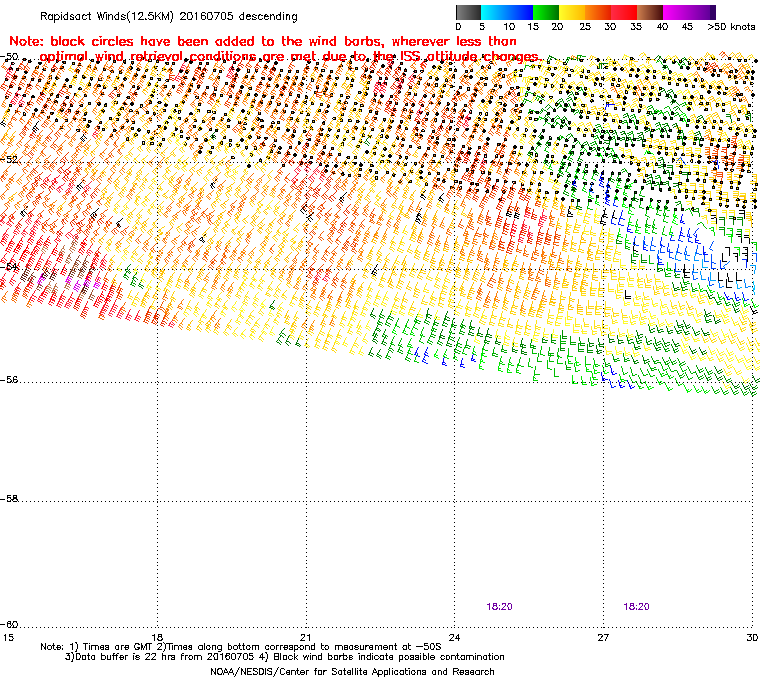Click the '35' color bar legend value
The width and height of the screenshot is (760, 688).
(x=636, y=27)
